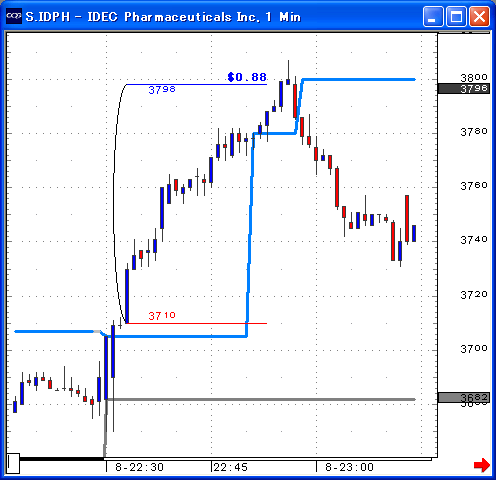The width and height of the screenshot is (496, 480).
Task: Minimize the IDEC Pharmaceuticals chart window
Action: pos(433,16)
